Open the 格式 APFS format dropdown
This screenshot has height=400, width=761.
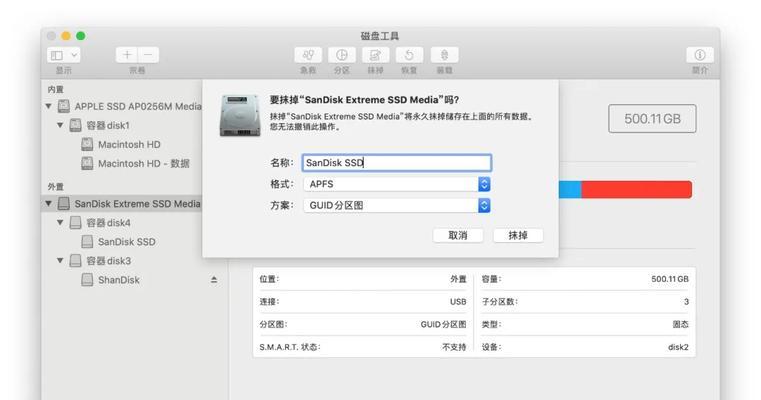397,184
